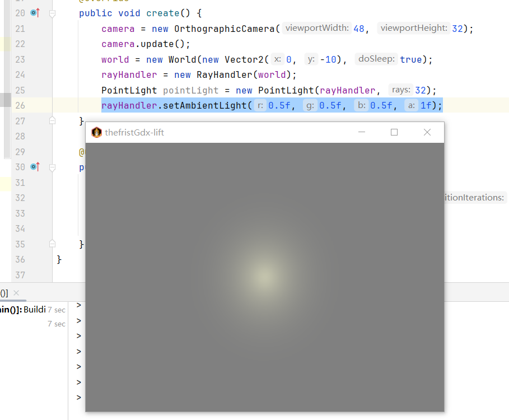Click line number 26 in the gutter
The width and height of the screenshot is (509, 420).
tap(20, 105)
